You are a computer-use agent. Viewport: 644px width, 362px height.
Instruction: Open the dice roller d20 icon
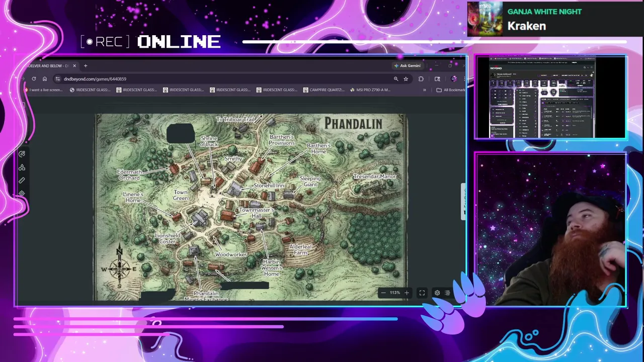click(x=437, y=293)
